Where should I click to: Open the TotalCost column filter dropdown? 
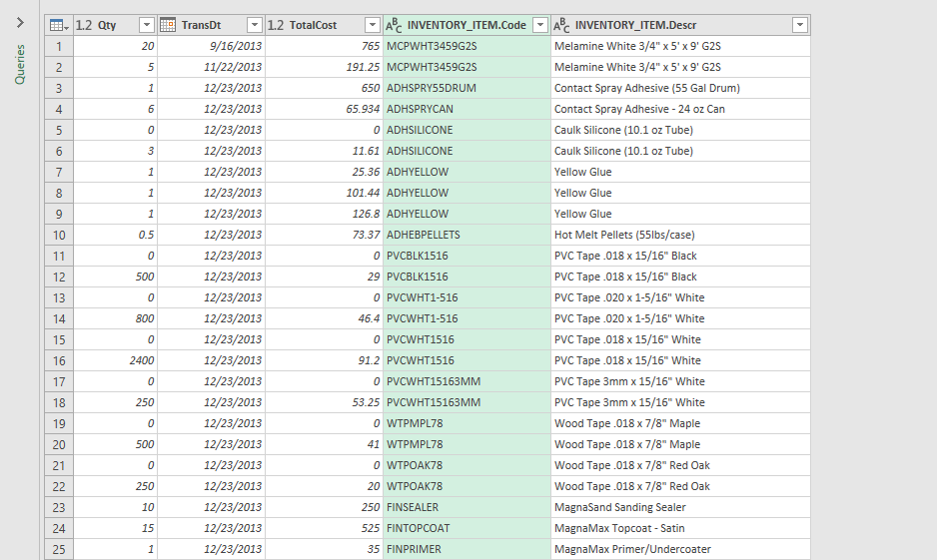(372, 25)
